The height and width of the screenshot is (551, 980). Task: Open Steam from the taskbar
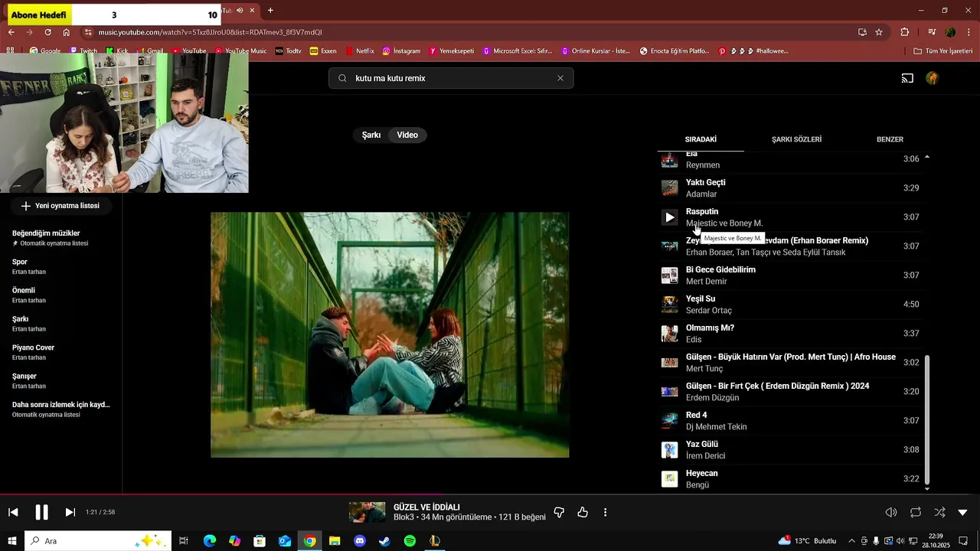point(384,541)
